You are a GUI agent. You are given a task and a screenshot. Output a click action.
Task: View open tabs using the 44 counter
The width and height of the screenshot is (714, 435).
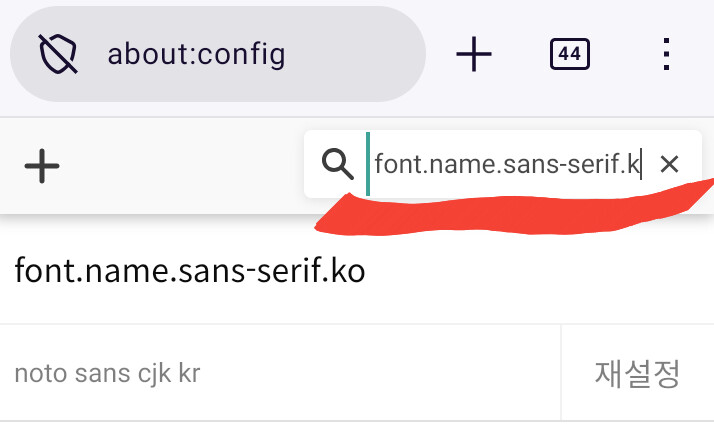click(x=570, y=54)
